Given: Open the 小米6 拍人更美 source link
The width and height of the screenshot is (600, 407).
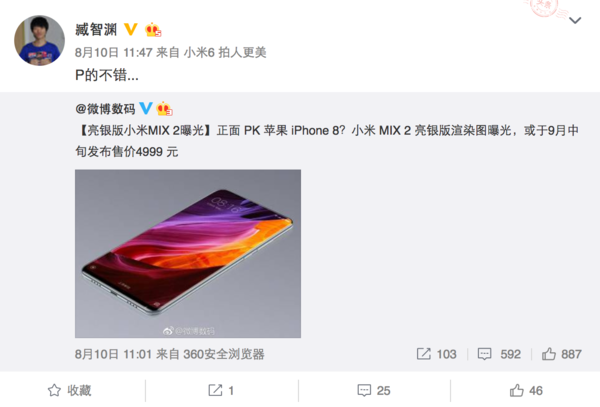Looking at the screenshot, I should [x=225, y=52].
